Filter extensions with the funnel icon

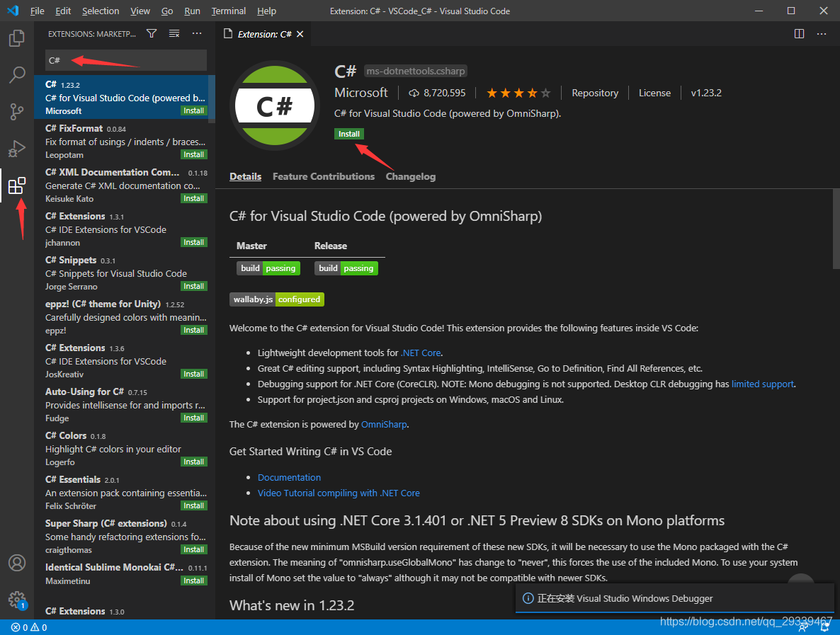click(152, 34)
